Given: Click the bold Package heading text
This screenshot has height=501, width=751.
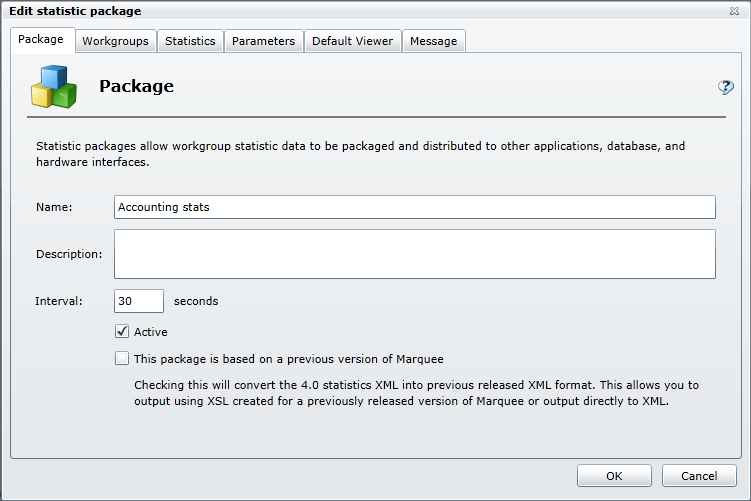Looking at the screenshot, I should point(136,87).
